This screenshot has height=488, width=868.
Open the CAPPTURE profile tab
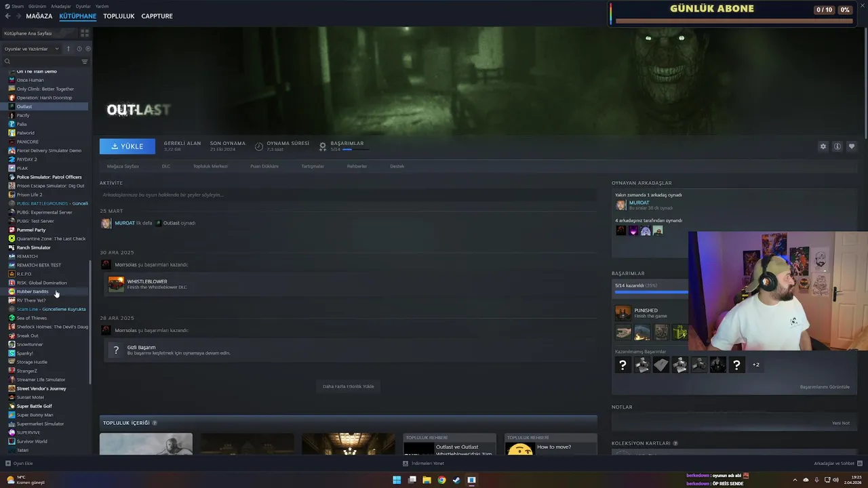pyautogui.click(x=157, y=16)
